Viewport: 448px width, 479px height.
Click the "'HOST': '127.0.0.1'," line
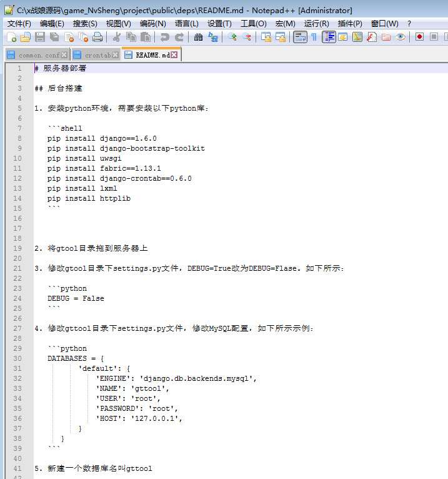(139, 418)
